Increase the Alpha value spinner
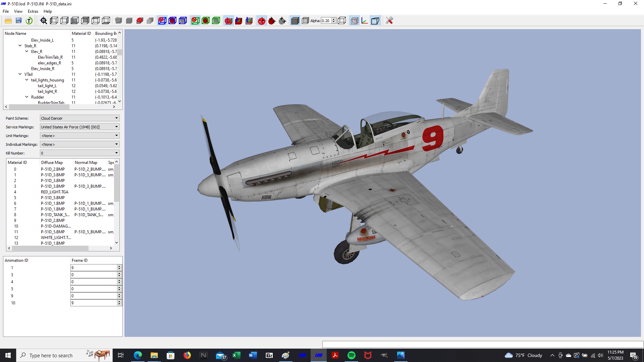This screenshot has width=644, height=362. pyautogui.click(x=334, y=19)
